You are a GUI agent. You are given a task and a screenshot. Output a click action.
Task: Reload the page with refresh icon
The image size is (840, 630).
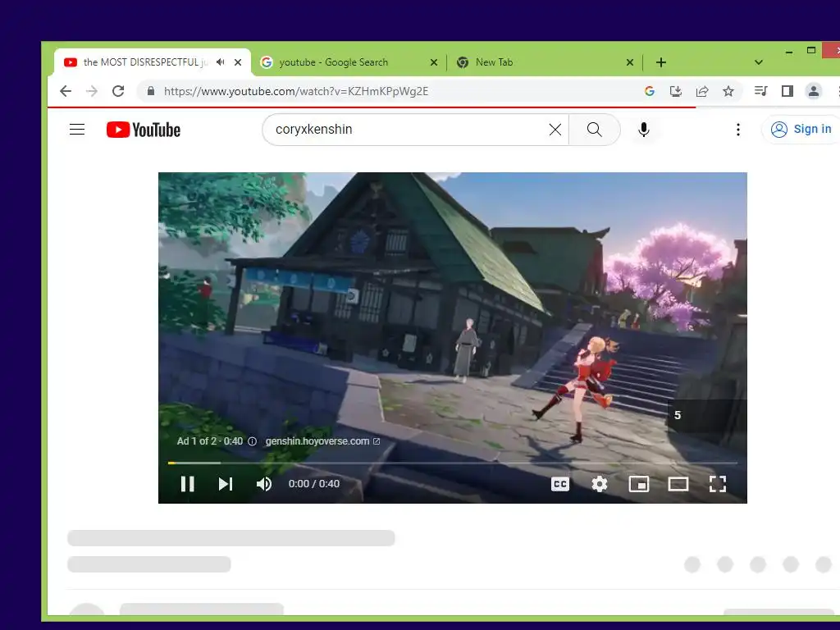[118, 91]
